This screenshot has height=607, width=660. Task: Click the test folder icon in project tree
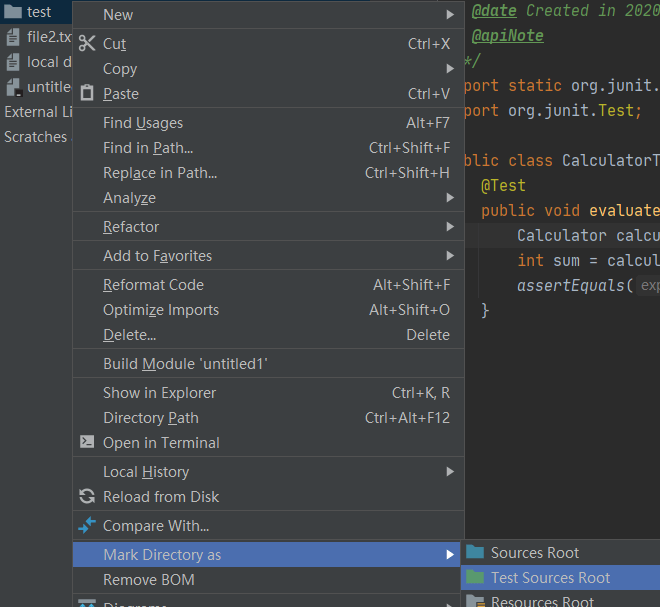pos(13,12)
